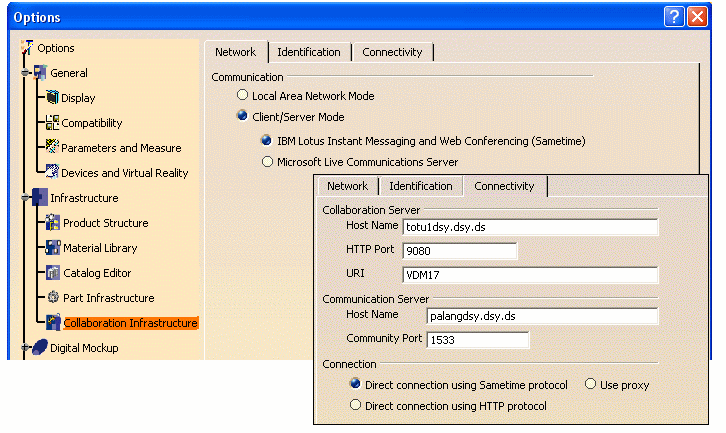Select Local Area Network Mode radio button
Screen dimensions: 726x433
click(x=242, y=96)
